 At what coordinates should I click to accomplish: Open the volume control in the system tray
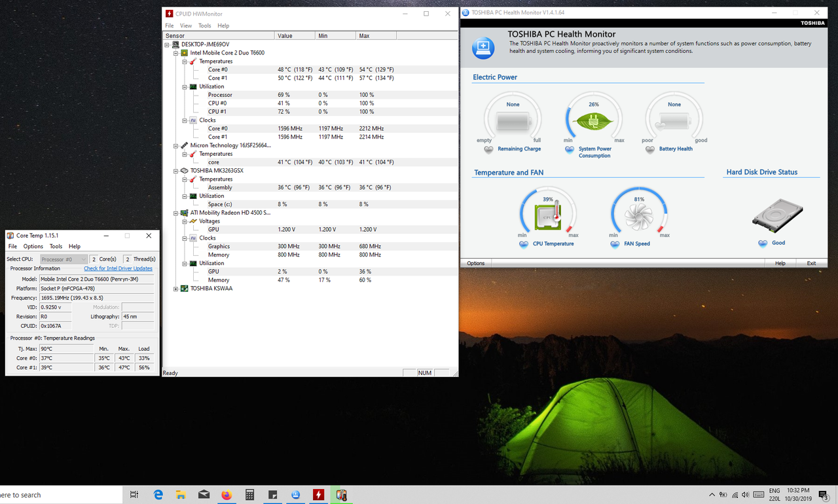747,495
